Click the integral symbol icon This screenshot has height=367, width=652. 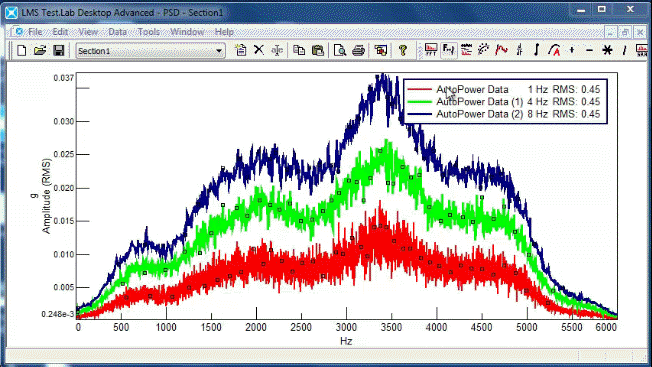point(536,50)
